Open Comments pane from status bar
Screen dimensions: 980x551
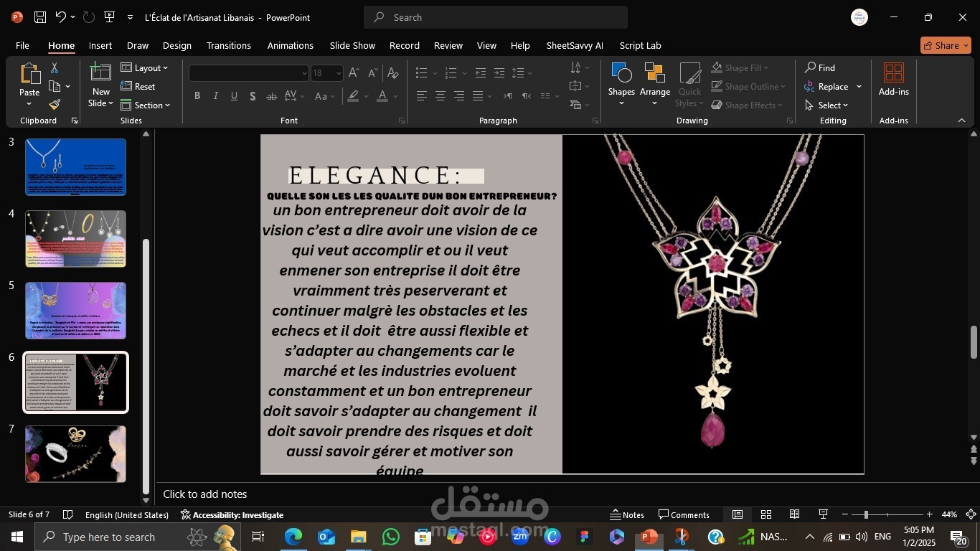[x=684, y=515]
